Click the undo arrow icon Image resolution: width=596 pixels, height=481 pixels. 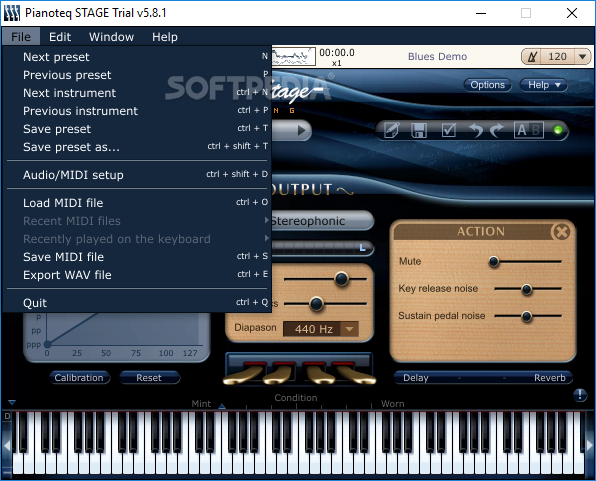pyautogui.click(x=475, y=130)
